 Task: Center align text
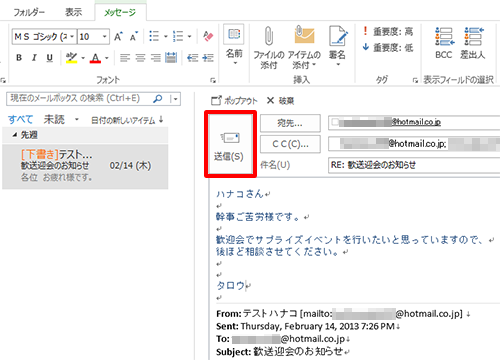(x=140, y=58)
